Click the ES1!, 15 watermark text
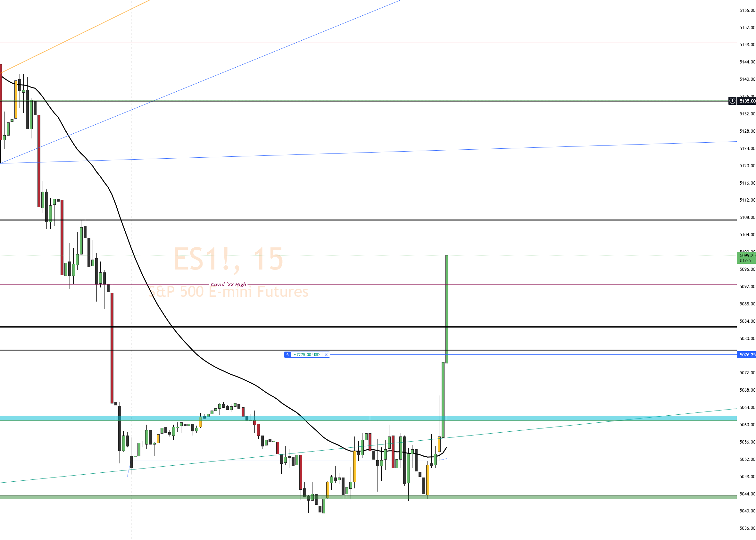756x540 pixels. [228, 259]
